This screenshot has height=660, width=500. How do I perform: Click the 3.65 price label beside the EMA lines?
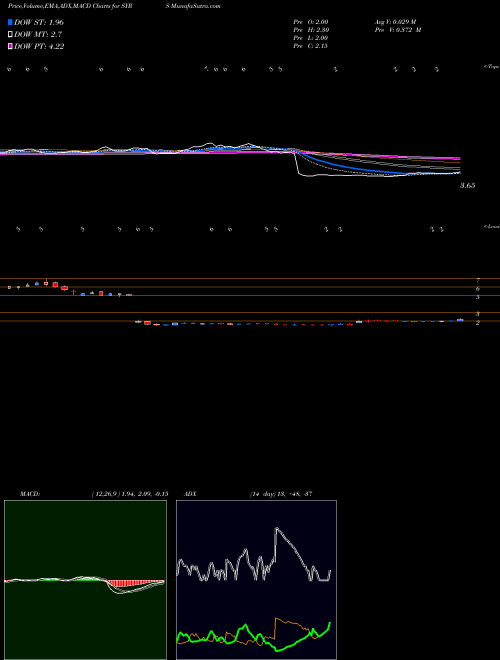(x=468, y=185)
